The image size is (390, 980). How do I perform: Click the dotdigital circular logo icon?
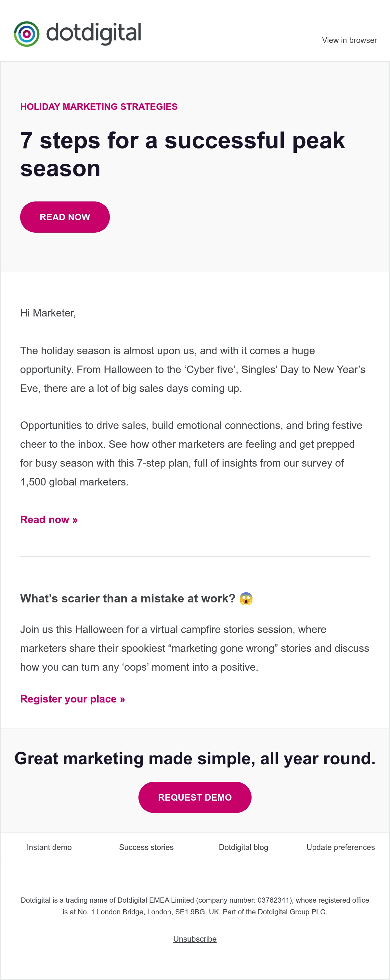coord(27,34)
